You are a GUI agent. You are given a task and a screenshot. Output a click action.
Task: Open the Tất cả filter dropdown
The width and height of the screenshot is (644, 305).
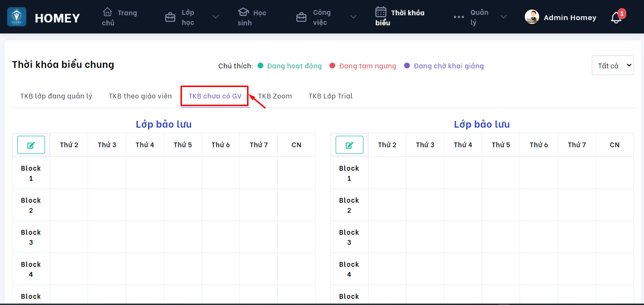(612, 65)
